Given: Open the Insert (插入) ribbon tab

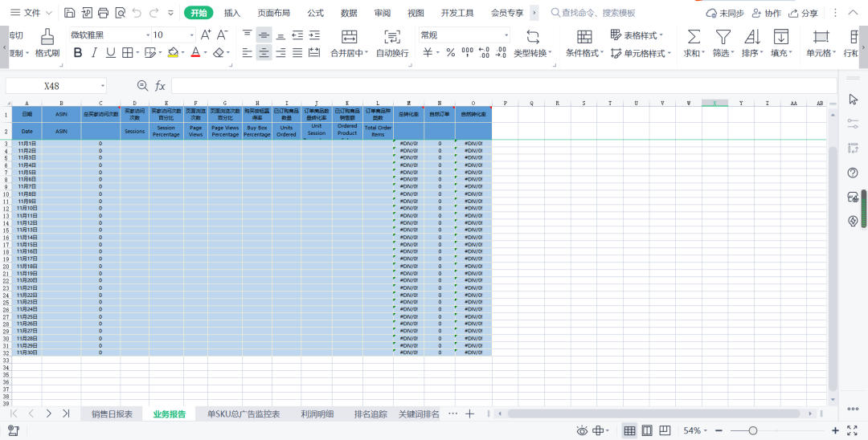Looking at the screenshot, I should (x=232, y=13).
